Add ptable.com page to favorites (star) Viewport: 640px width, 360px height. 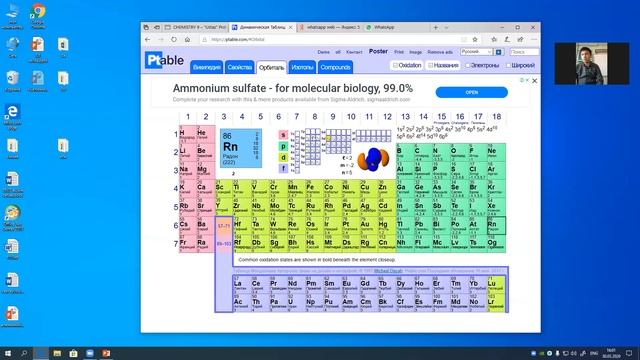[475, 40]
